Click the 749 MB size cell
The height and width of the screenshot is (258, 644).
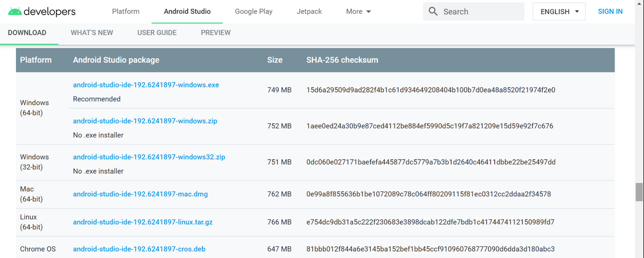click(x=279, y=90)
